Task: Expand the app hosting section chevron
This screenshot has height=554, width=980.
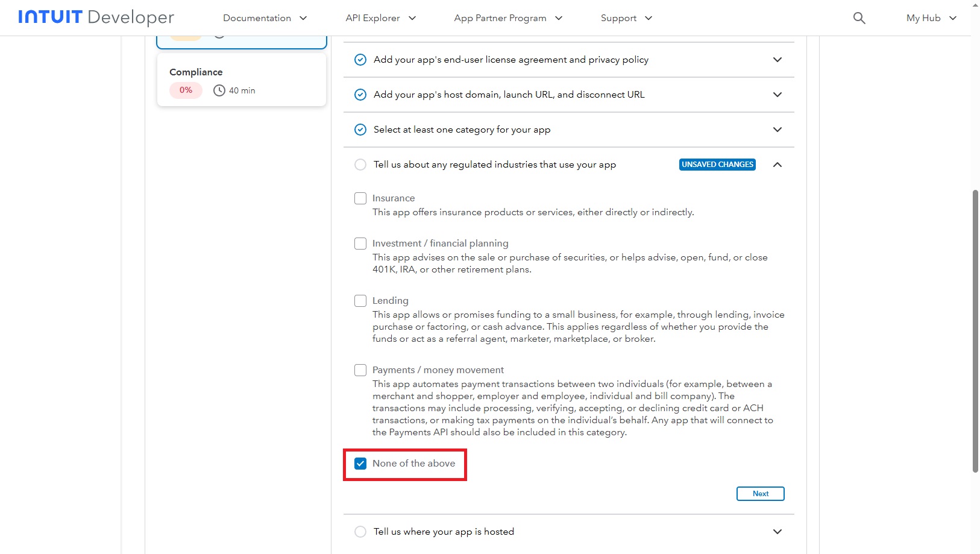Action: 777,532
